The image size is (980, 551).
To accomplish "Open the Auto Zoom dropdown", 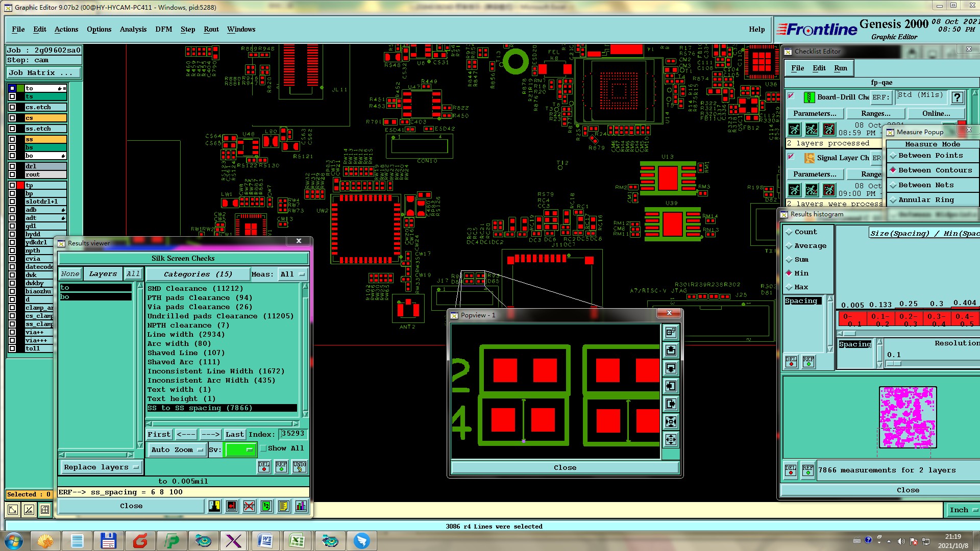I will 177,449.
